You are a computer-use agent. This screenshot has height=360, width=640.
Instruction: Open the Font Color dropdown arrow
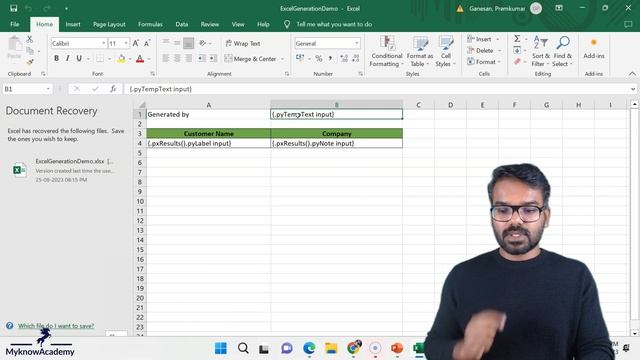149,59
